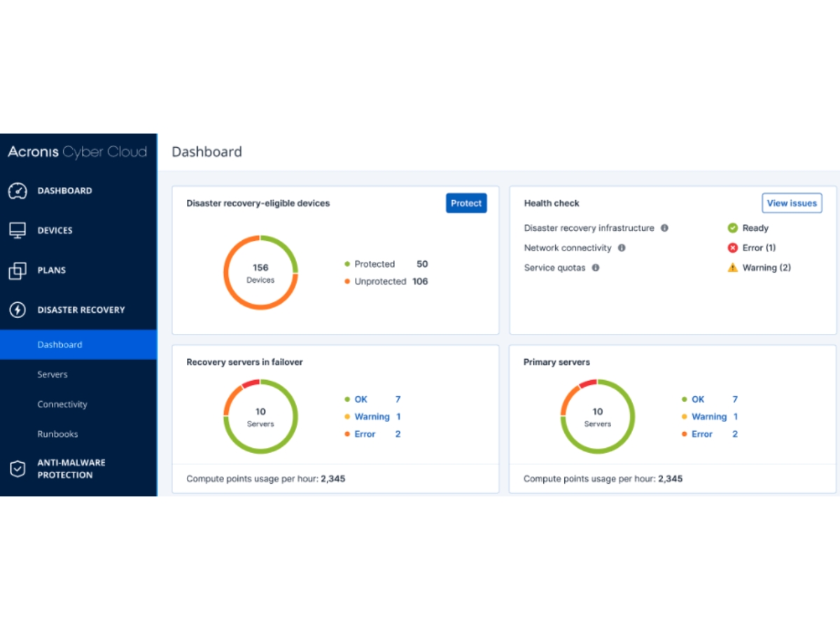Viewport: 840px width, 630px height.
Task: Click the Acronis Cyber Cloud logo
Action: [78, 152]
